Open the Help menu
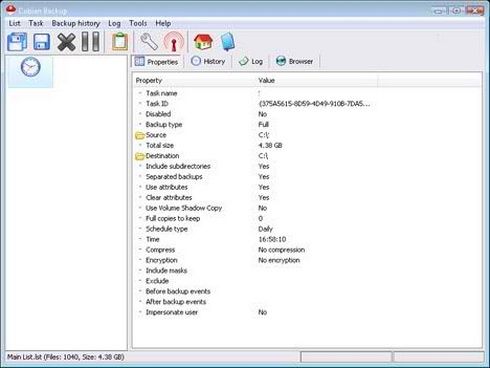Viewport: 490px width, 368px height. click(163, 23)
